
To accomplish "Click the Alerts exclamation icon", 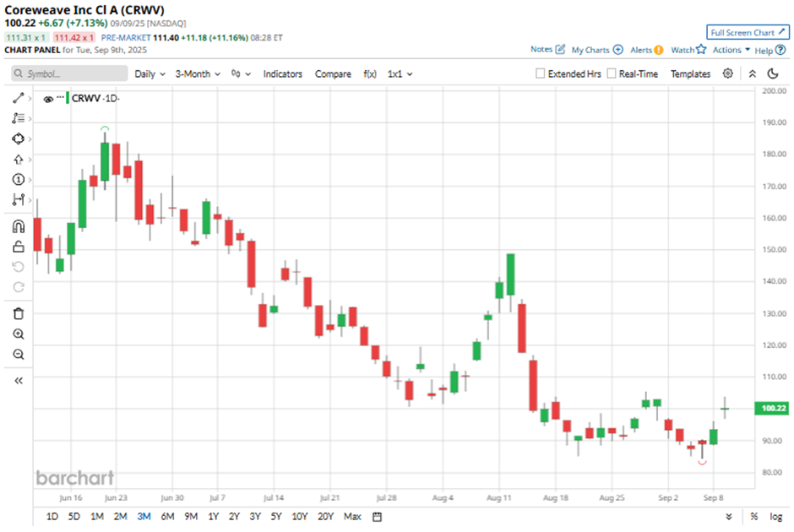I will click(658, 50).
